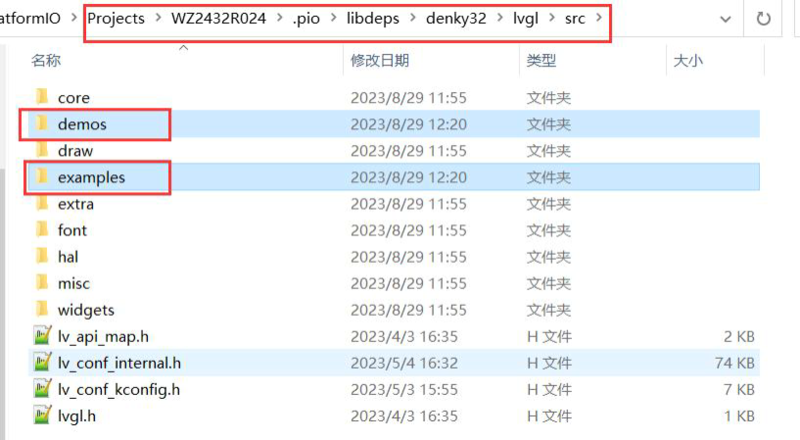
Task: Click the 2 KB size value
Action: pyautogui.click(x=739, y=336)
